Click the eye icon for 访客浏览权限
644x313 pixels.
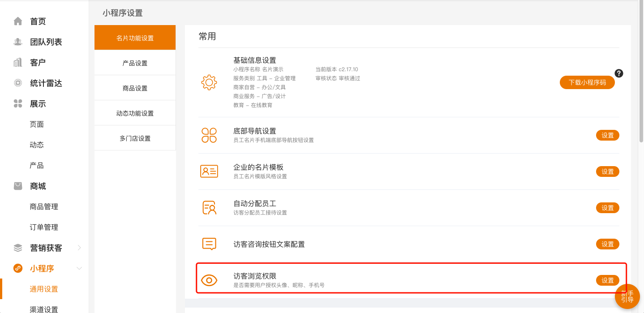[x=209, y=280]
